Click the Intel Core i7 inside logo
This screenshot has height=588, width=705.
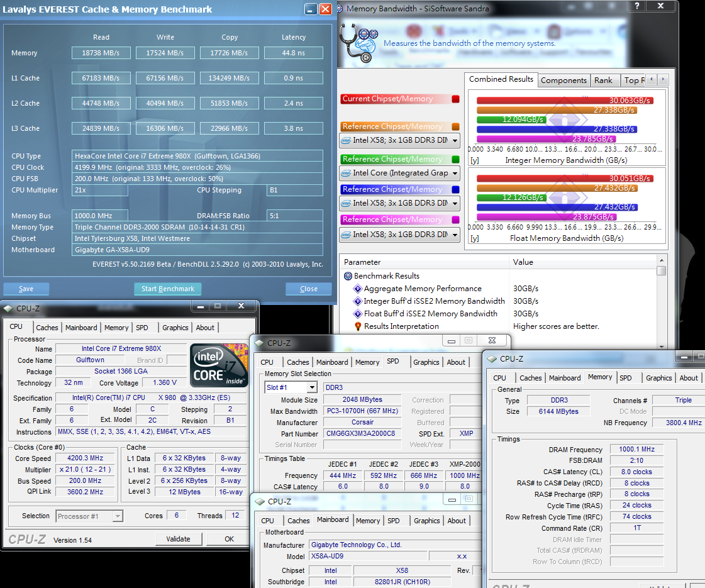tap(219, 365)
